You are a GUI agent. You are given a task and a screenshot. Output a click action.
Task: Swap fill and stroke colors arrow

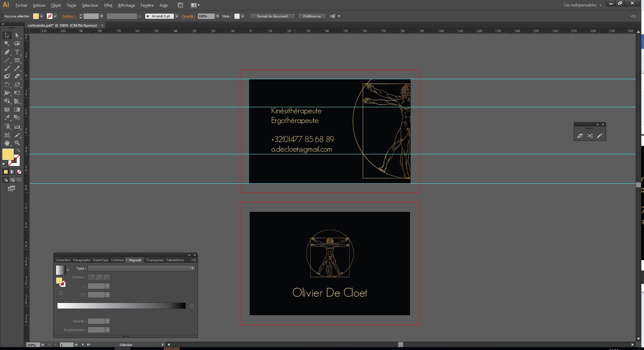tap(18, 151)
